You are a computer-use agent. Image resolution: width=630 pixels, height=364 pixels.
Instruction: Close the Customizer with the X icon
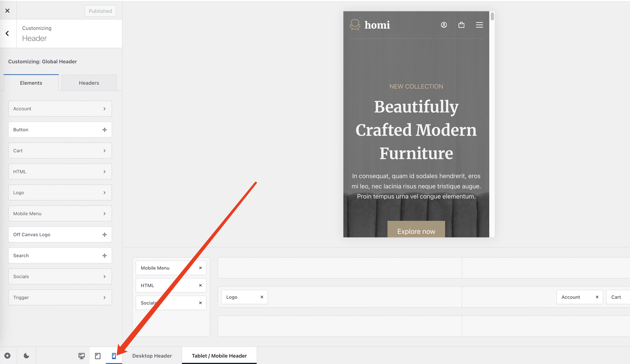tap(7, 10)
